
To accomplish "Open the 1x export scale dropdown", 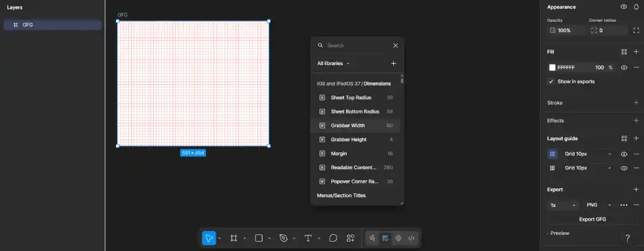I will tap(563, 205).
